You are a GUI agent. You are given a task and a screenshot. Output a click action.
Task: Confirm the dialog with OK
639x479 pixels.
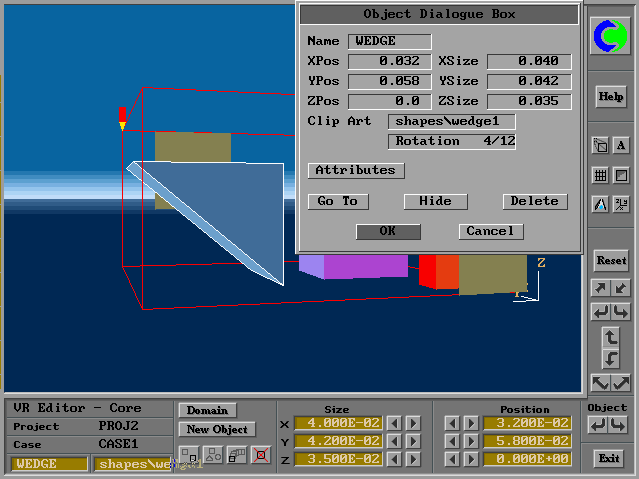point(387,231)
